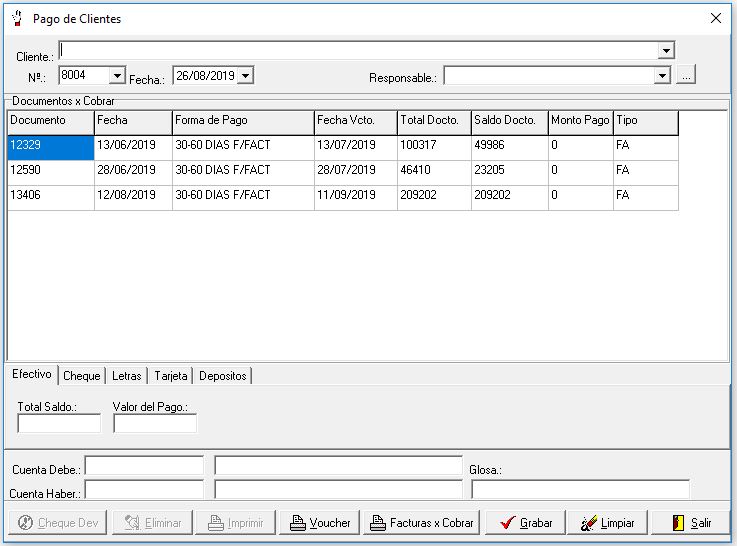Click the Voucher printer button
Screen dimensions: 737x546
(319, 523)
